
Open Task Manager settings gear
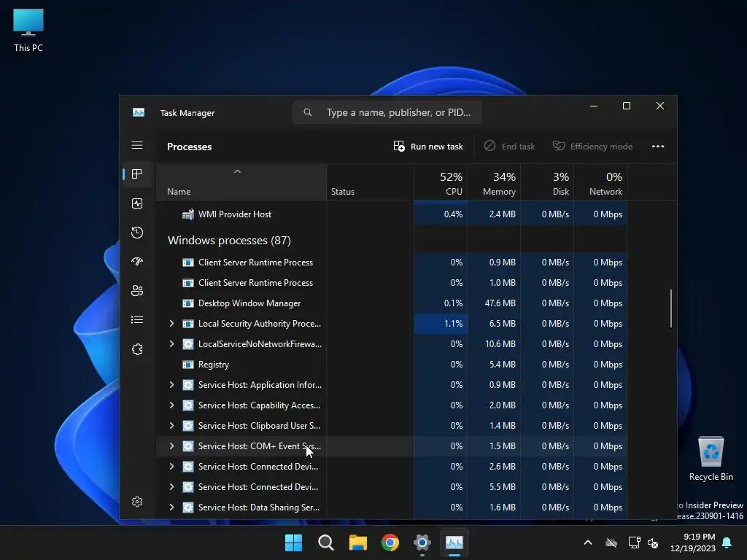pyautogui.click(x=137, y=502)
